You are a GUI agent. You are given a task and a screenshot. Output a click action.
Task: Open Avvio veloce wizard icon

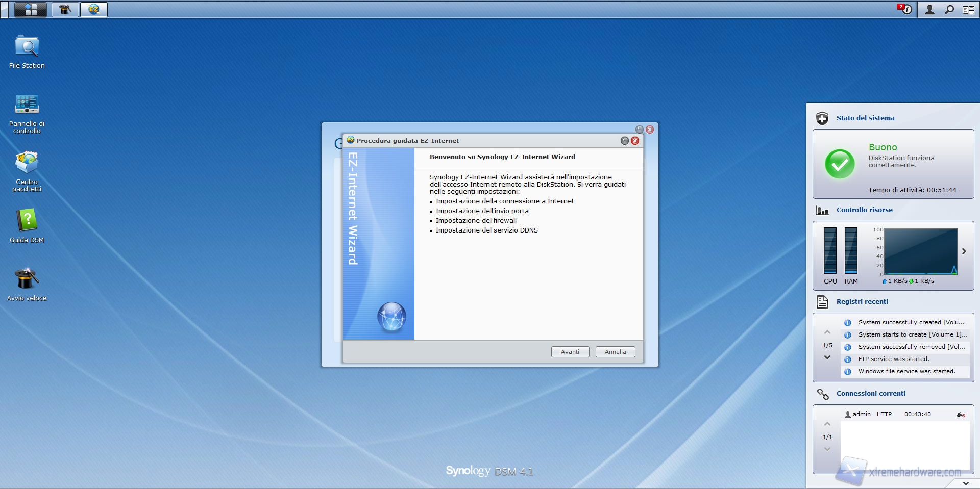point(27,279)
